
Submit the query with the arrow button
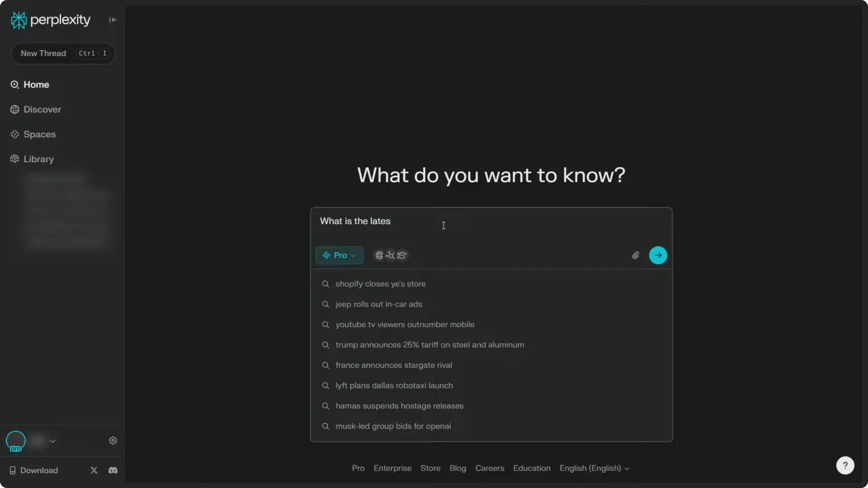click(658, 255)
